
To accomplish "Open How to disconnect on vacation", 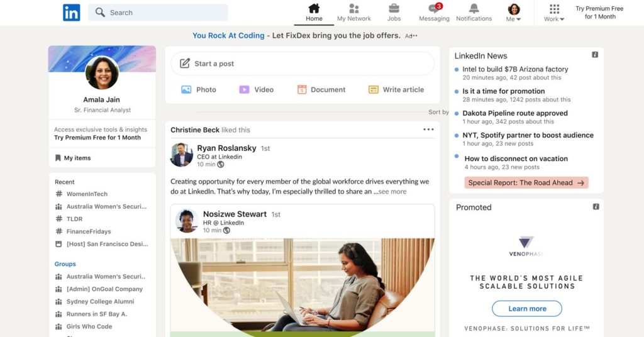I will 516,158.
